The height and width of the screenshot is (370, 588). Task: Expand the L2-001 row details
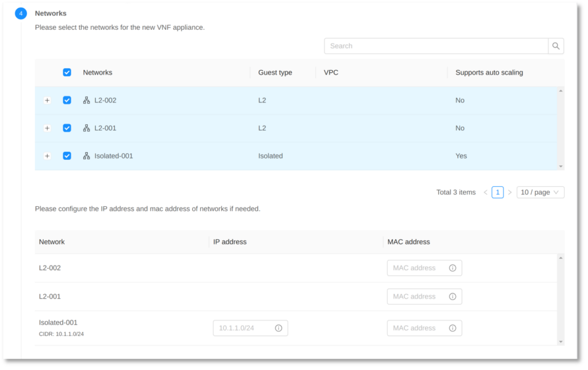(47, 128)
